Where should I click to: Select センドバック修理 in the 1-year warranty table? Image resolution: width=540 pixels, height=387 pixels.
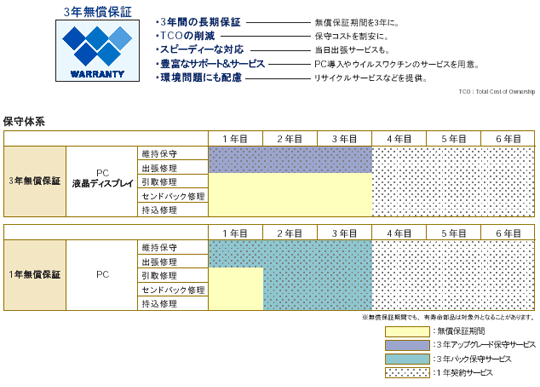coord(173,290)
